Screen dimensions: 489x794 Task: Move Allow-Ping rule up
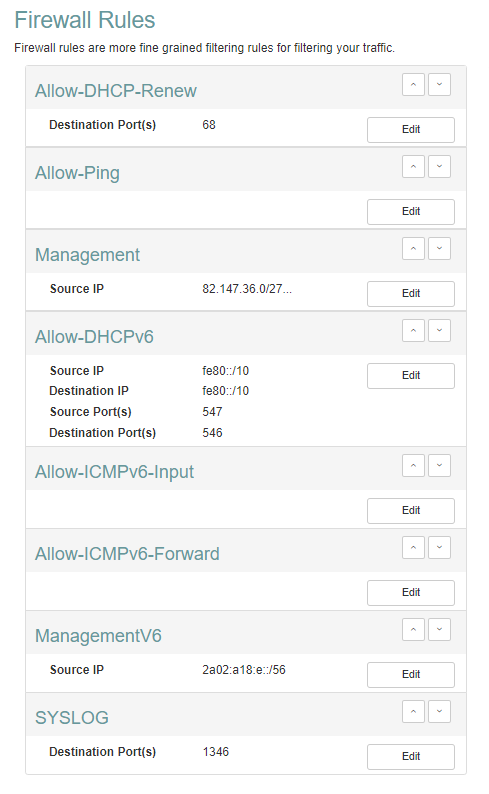tap(413, 167)
